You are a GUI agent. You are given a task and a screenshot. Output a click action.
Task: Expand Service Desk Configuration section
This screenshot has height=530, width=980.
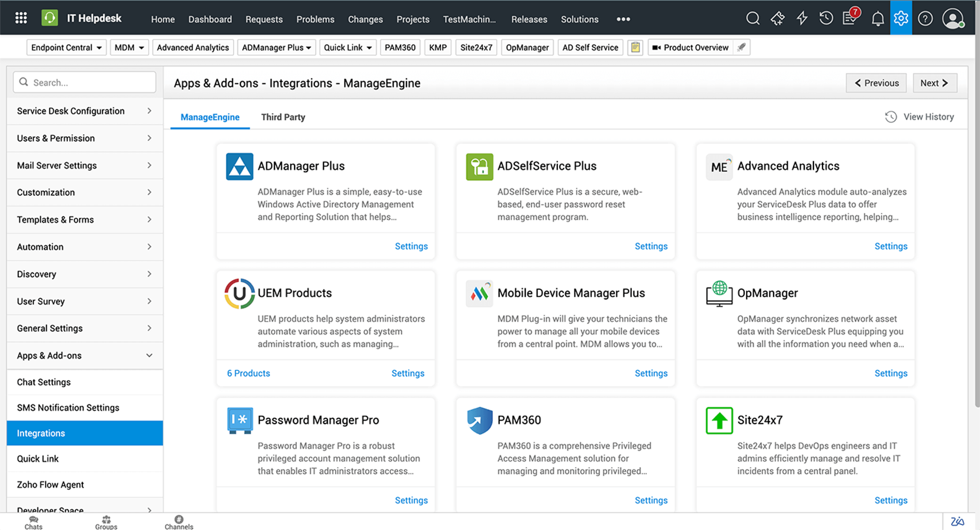[84, 111]
